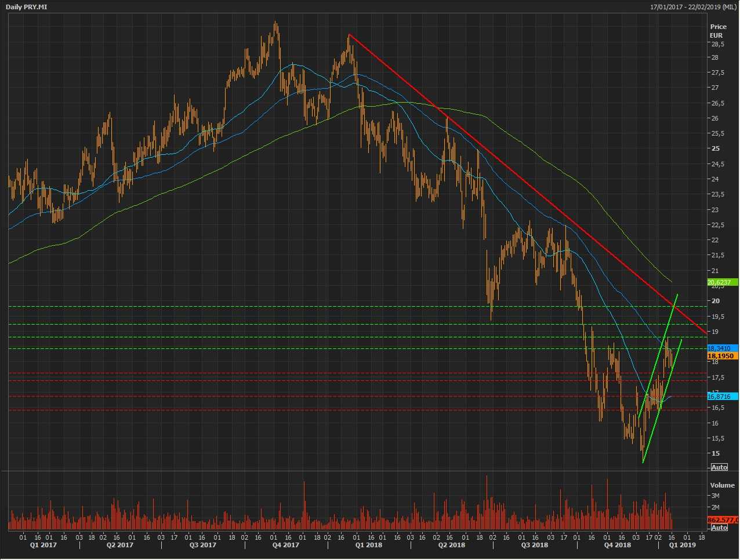The height and width of the screenshot is (560, 740).
Task: Click the Q4 2017 time axis label
Action: pos(286,545)
